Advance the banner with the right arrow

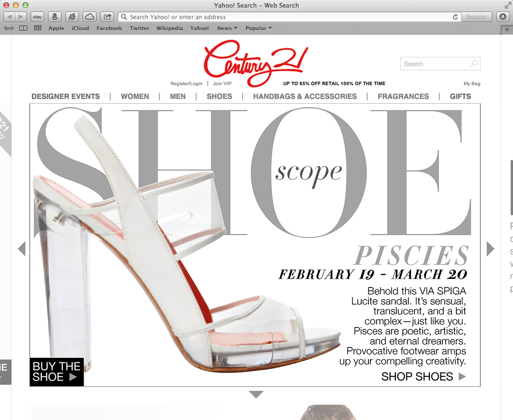(490, 249)
